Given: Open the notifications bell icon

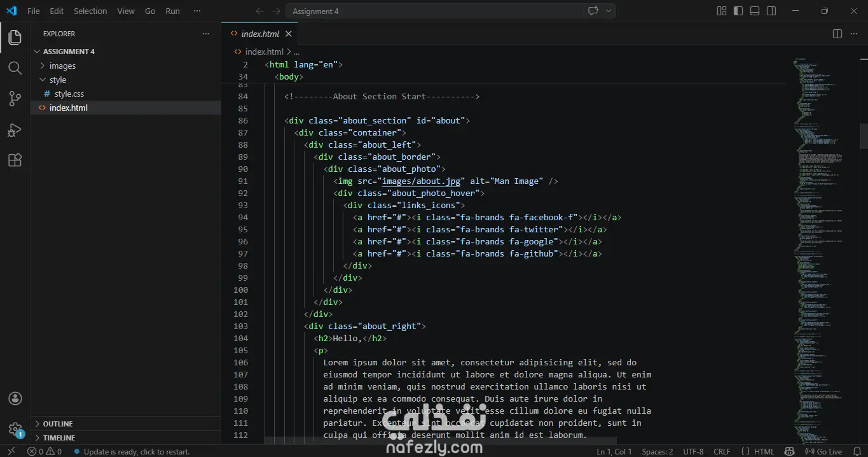Looking at the screenshot, I should click(x=858, y=451).
